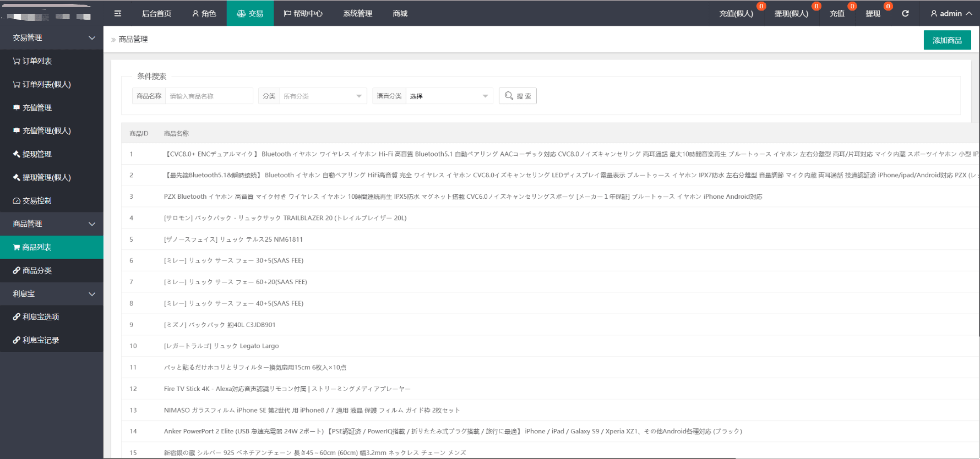Viewport: 980px width, 459px height.
Task: Open 交易控制 via its circle icon
Action: (x=16, y=200)
